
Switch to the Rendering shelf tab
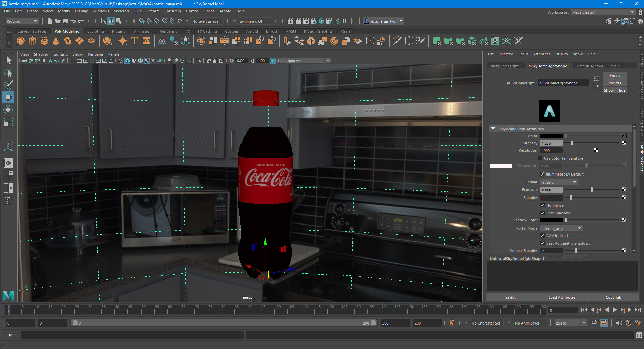coord(168,31)
